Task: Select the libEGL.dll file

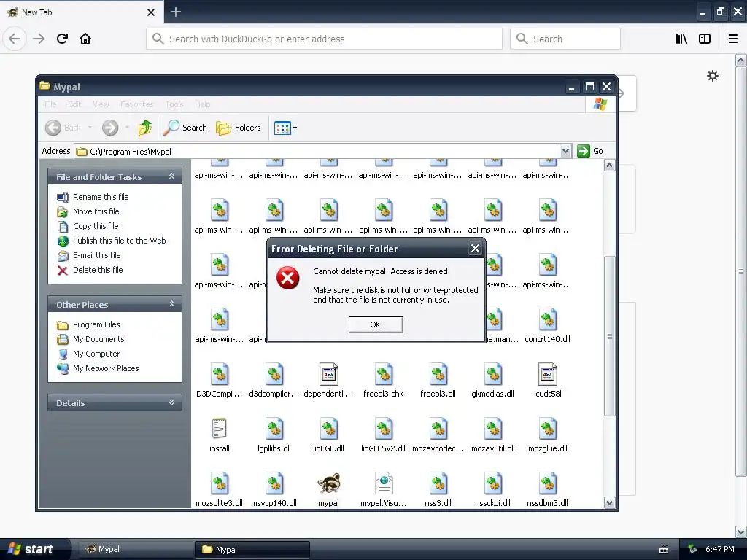Action: tap(328, 436)
